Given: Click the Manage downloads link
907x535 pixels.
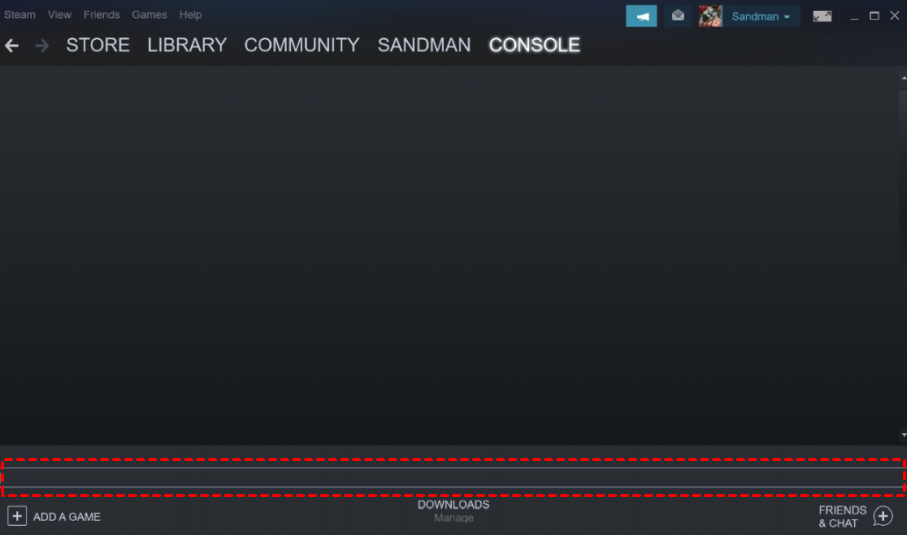Looking at the screenshot, I should click(454, 518).
